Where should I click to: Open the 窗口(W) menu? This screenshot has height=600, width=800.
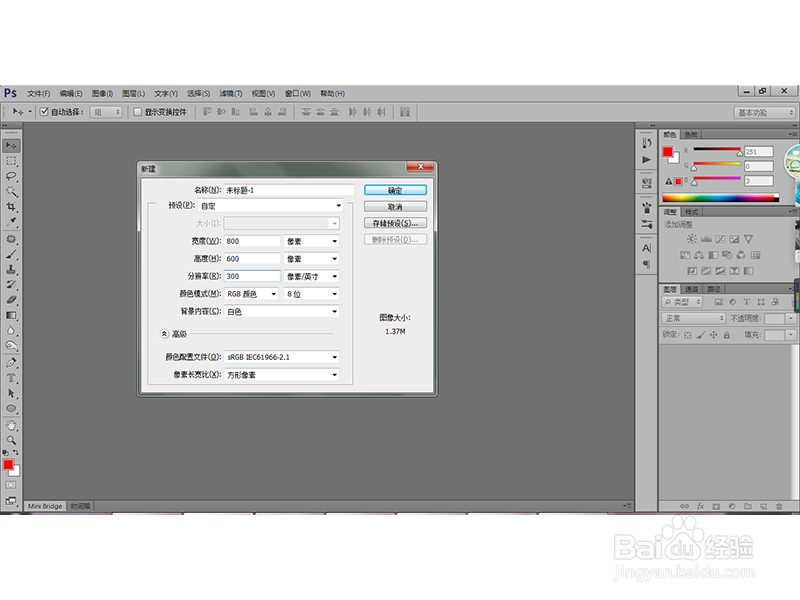[297, 93]
